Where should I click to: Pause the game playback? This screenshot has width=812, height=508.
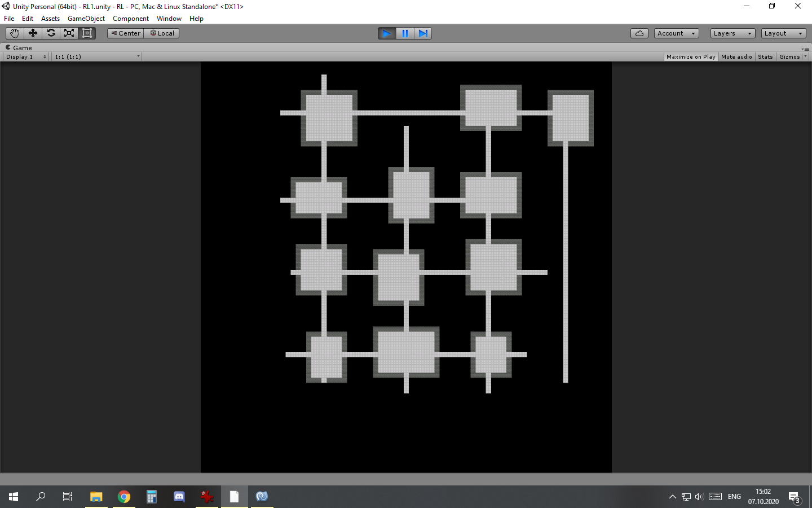click(x=405, y=33)
